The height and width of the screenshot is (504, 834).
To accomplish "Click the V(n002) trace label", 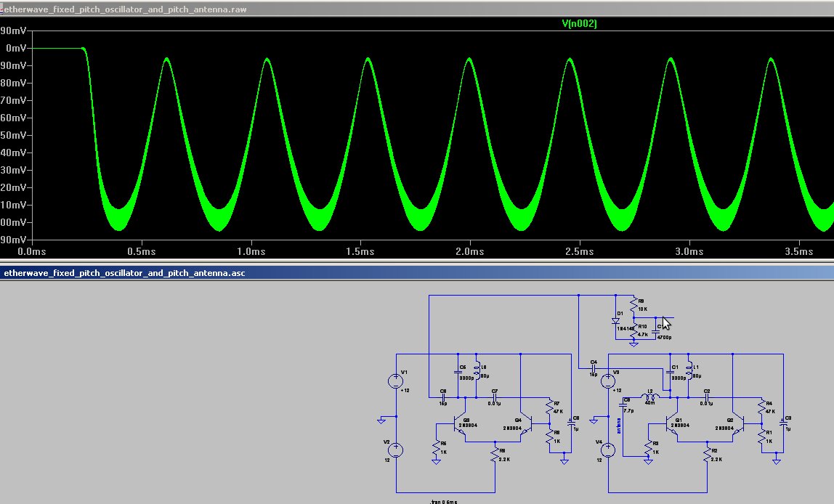I will (579, 24).
